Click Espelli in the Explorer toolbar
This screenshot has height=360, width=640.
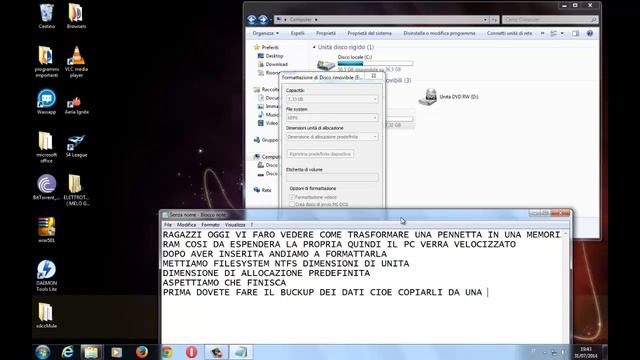pos(298,33)
